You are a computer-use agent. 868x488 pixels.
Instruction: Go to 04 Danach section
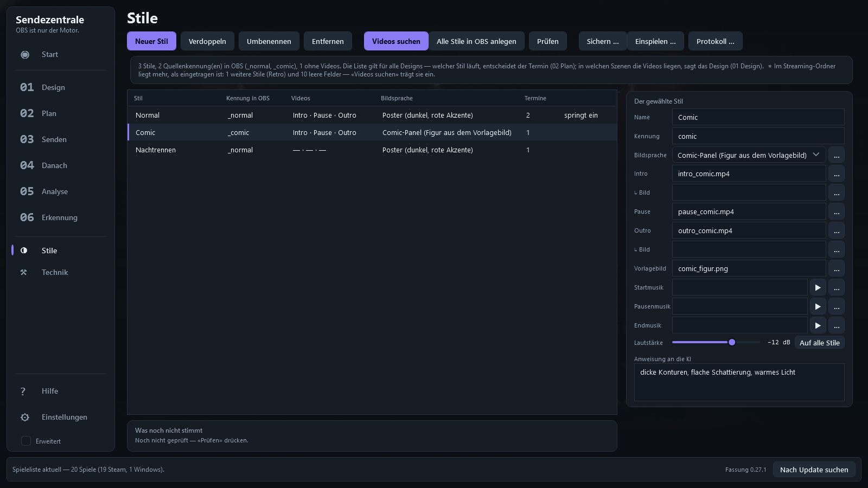[x=61, y=165]
